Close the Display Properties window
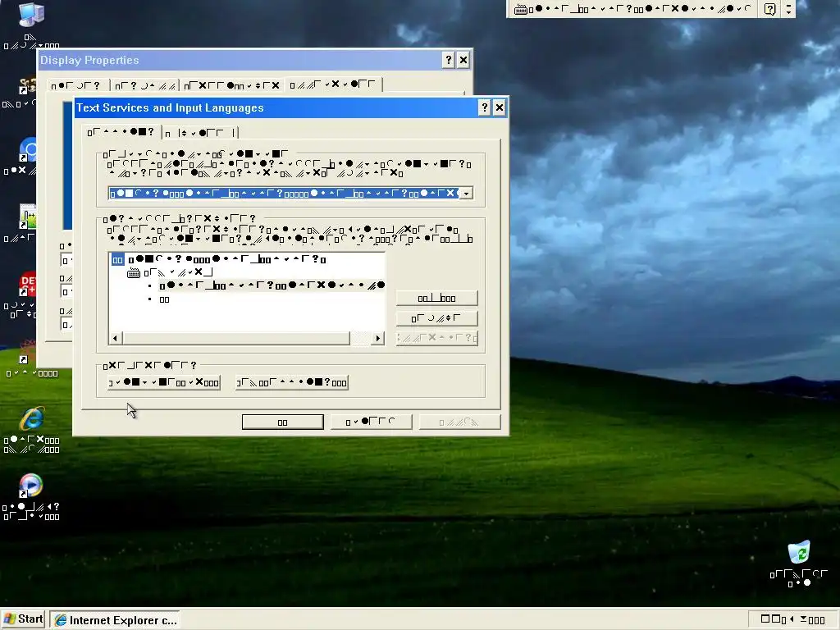Viewport: 840px width, 630px height. pos(463,60)
